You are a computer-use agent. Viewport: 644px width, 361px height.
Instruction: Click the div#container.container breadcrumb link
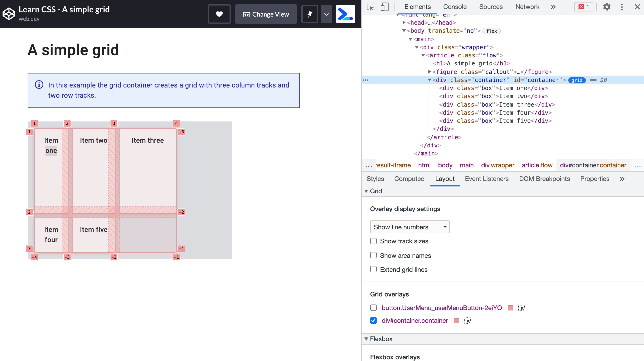593,165
